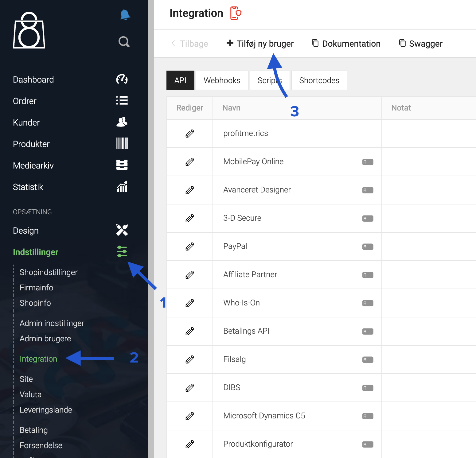
Task: Open Firmainfo submenu item
Action: (36, 288)
